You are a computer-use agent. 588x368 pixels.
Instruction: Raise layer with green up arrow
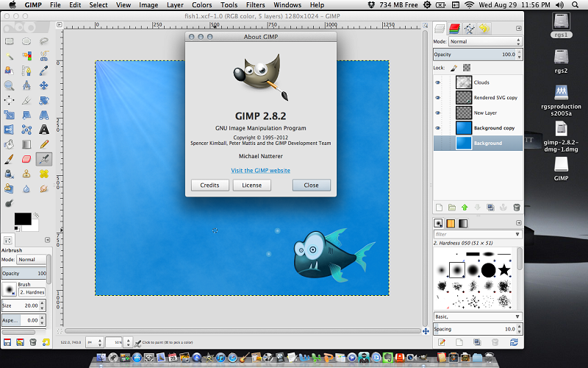465,208
